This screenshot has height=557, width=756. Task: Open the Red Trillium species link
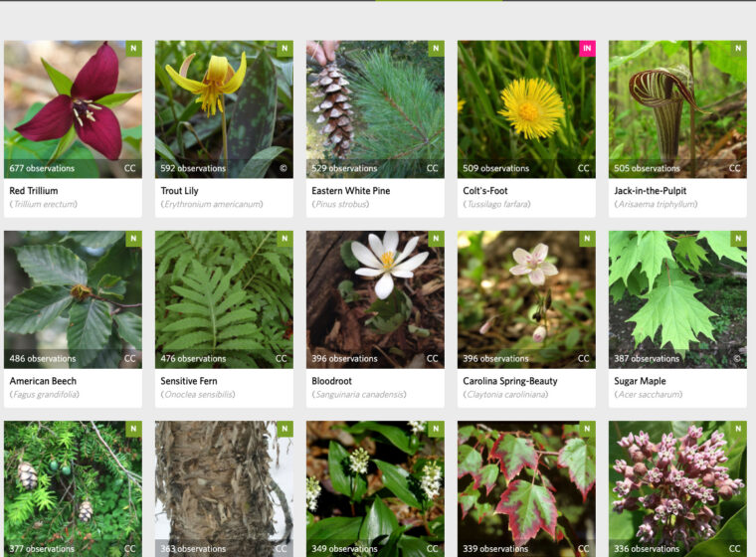(x=34, y=191)
